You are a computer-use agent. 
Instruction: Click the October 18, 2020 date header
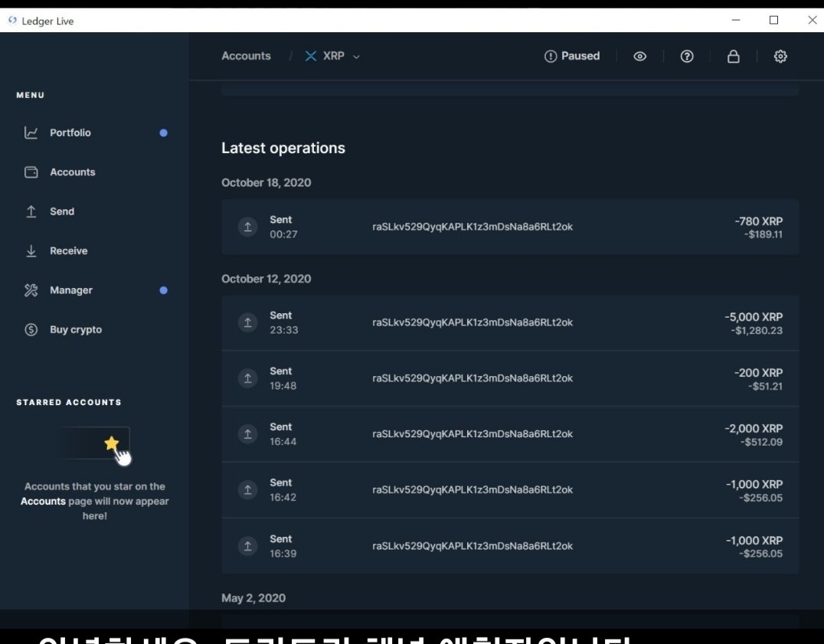(266, 183)
